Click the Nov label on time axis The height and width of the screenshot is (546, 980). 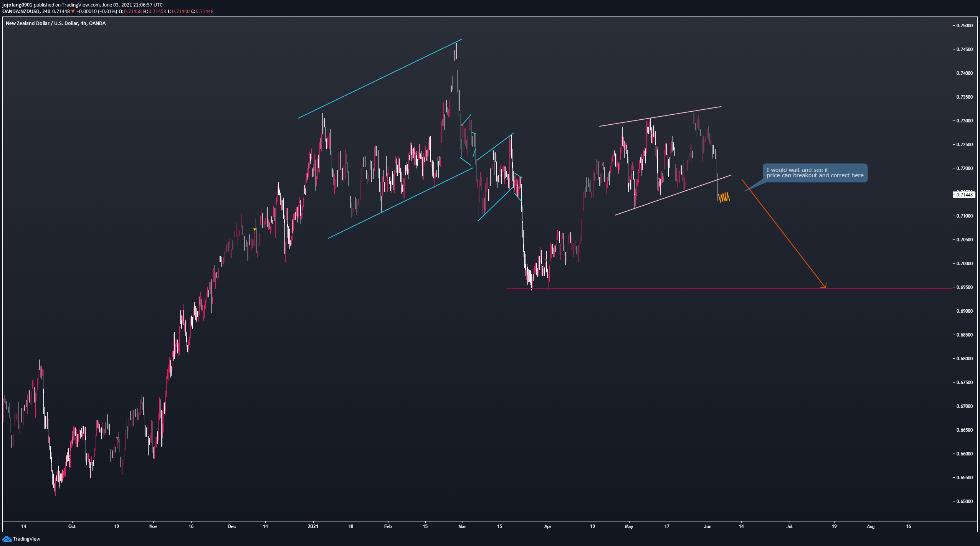point(153,526)
